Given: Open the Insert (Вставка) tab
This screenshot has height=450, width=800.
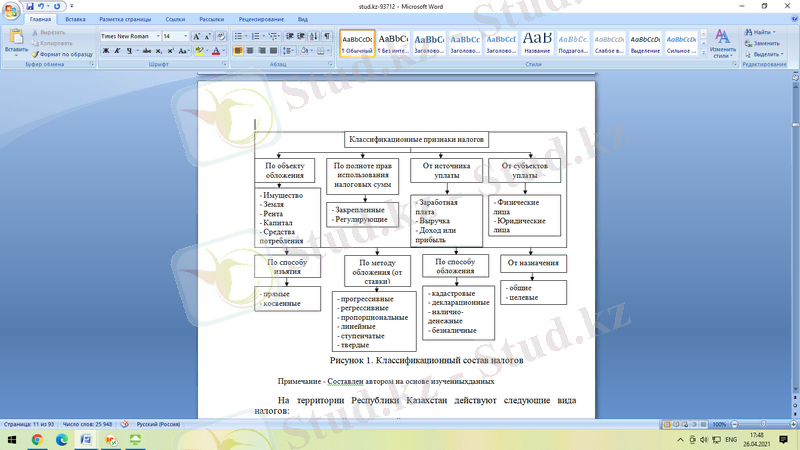Looking at the screenshot, I should pos(75,19).
